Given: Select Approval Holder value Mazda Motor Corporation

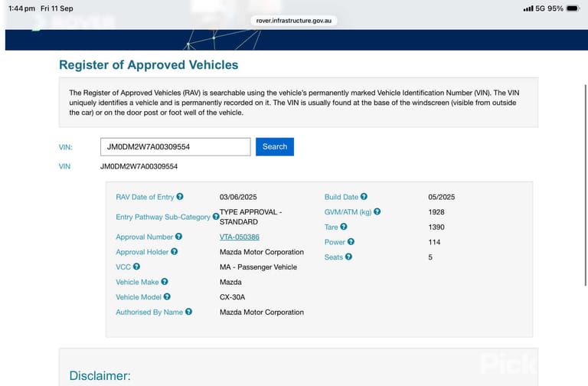Looking at the screenshot, I should pyautogui.click(x=262, y=252).
